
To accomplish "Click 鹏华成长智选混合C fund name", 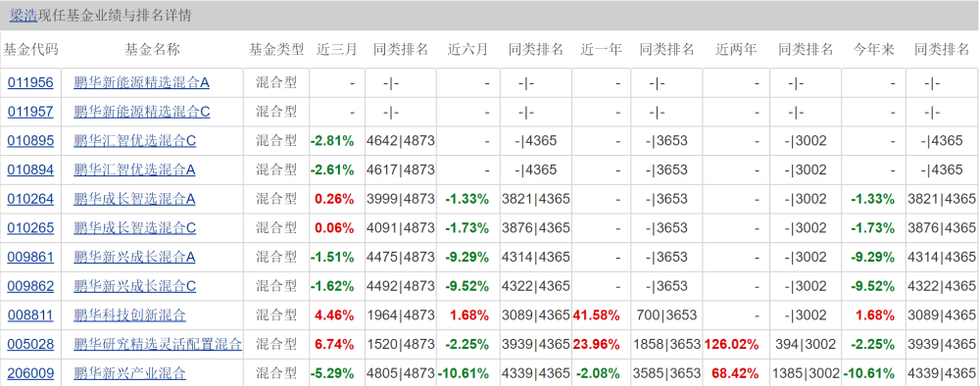I will click(x=134, y=228).
